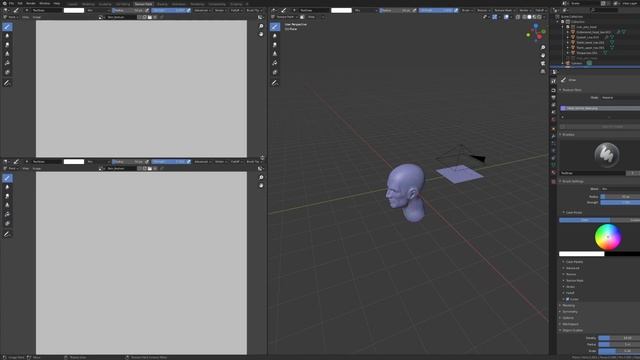Select the Clone tool in the 3D viewport toolbar
This screenshot has width=640, height=360.
pos(275,54)
